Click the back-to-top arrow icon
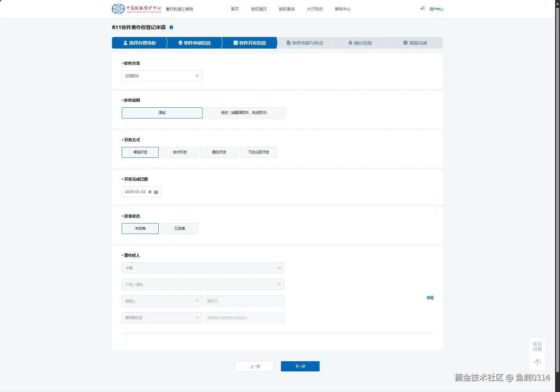 [x=537, y=362]
